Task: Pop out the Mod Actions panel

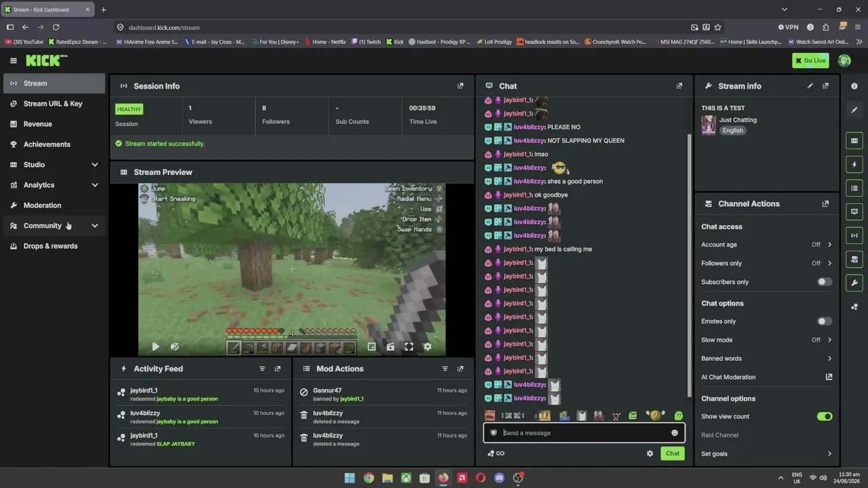Action: pos(460,369)
